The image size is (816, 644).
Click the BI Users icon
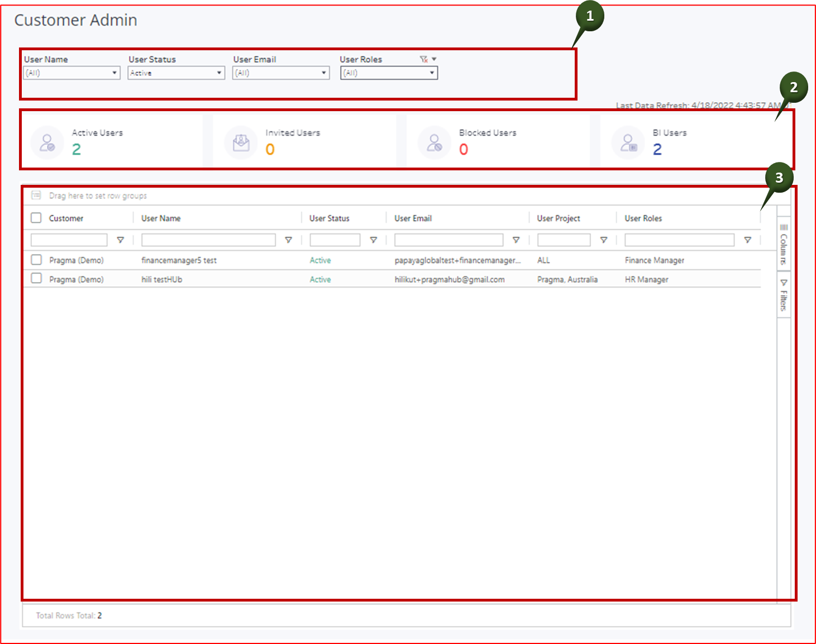point(628,141)
